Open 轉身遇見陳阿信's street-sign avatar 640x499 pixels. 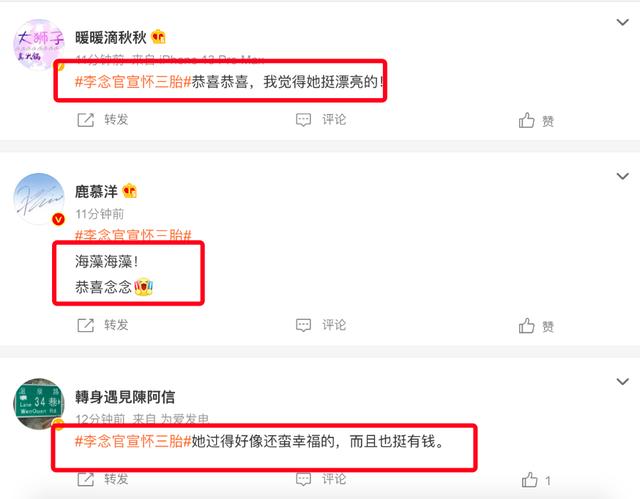(39, 404)
